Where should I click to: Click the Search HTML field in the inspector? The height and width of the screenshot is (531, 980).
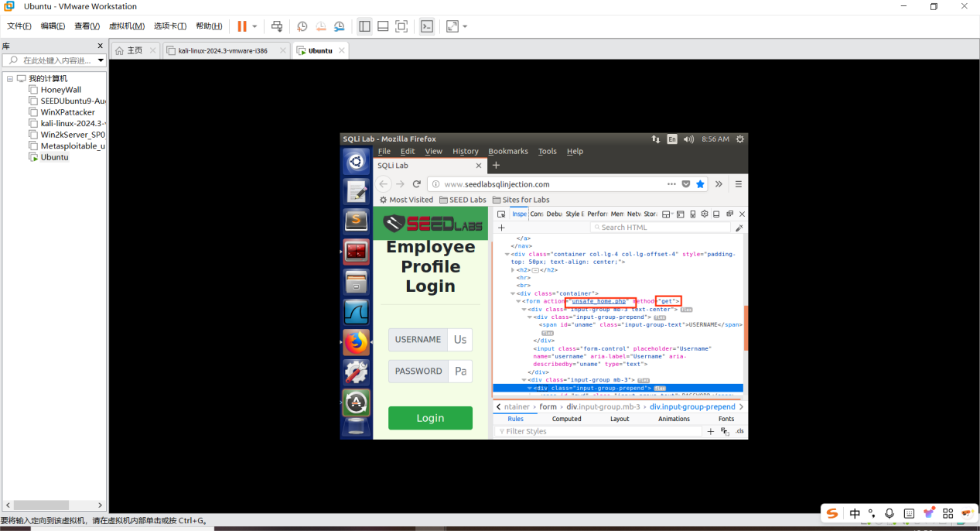(661, 228)
